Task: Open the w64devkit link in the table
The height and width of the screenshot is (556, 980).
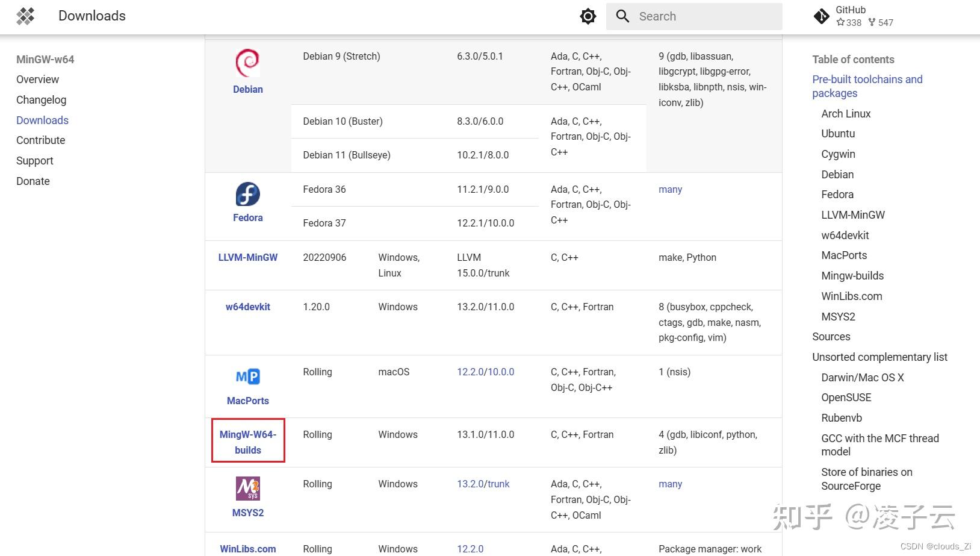Action: tap(248, 307)
